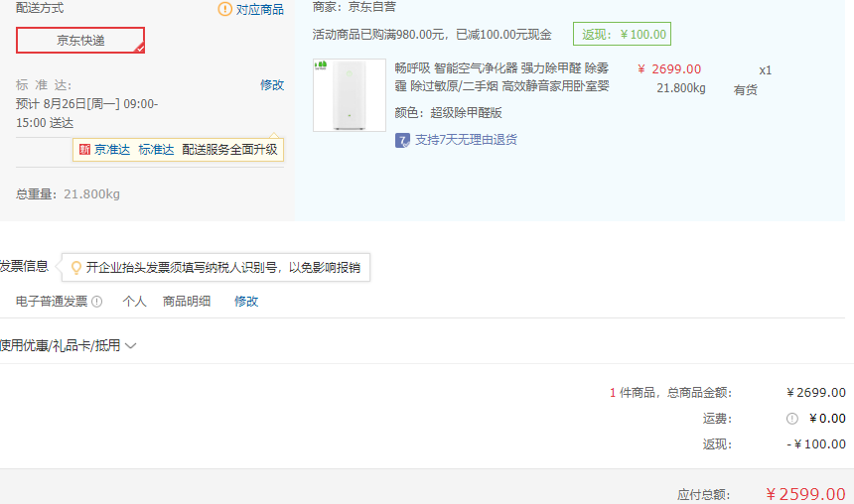
Task: Click 有货 stock status text
Action: (x=745, y=90)
